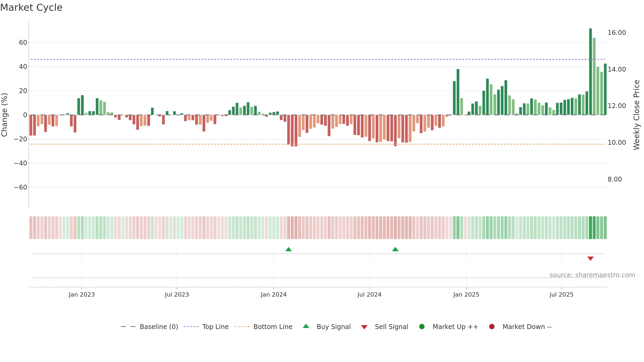
Task: Select the buy signal marker after Jul 2024
Action: pos(395,249)
